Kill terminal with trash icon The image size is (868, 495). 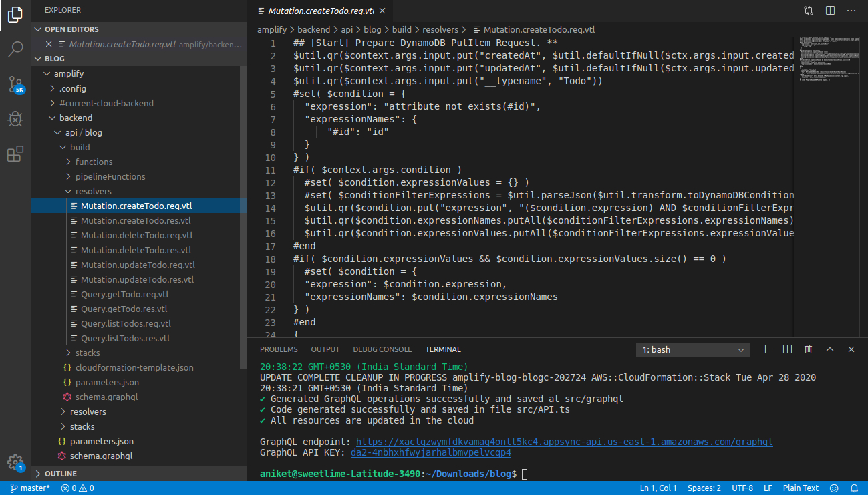coord(809,349)
